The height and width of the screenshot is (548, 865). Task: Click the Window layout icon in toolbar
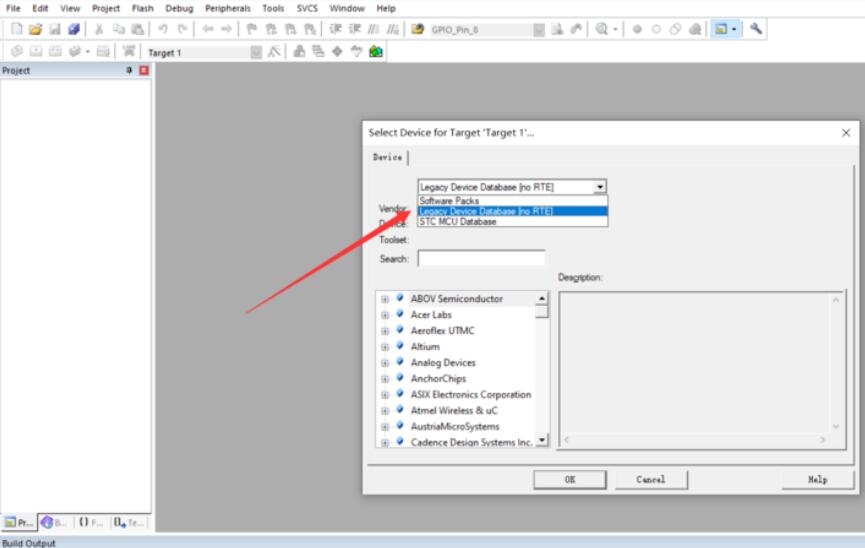tap(722, 30)
